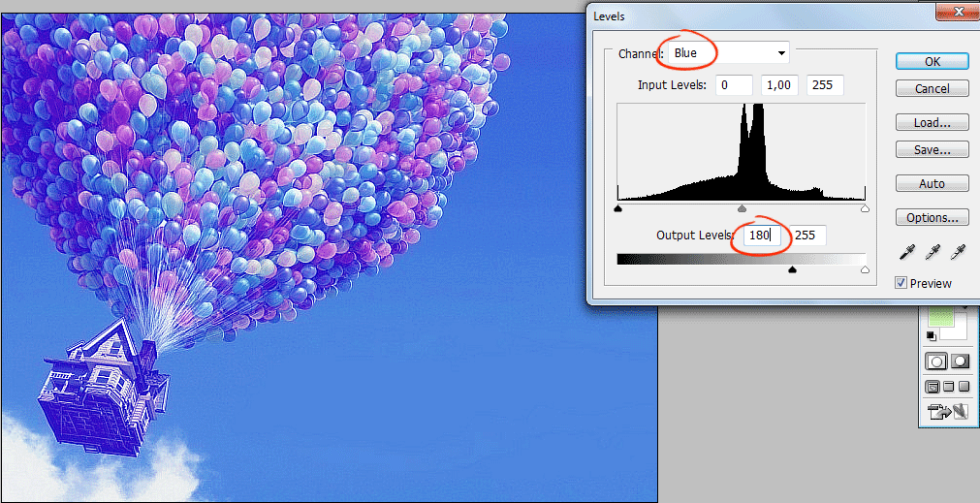Toggle the Preview checkbox
This screenshot has height=503, width=980.
(x=901, y=283)
